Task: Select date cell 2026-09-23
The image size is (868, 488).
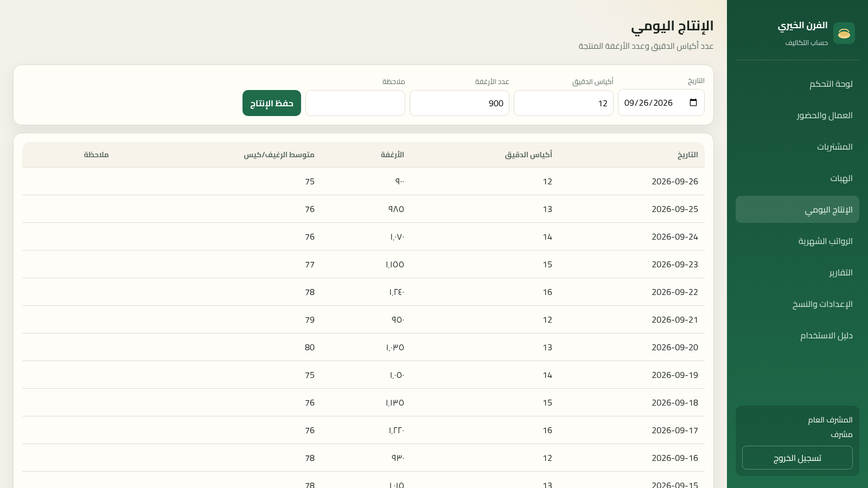Action: (675, 264)
